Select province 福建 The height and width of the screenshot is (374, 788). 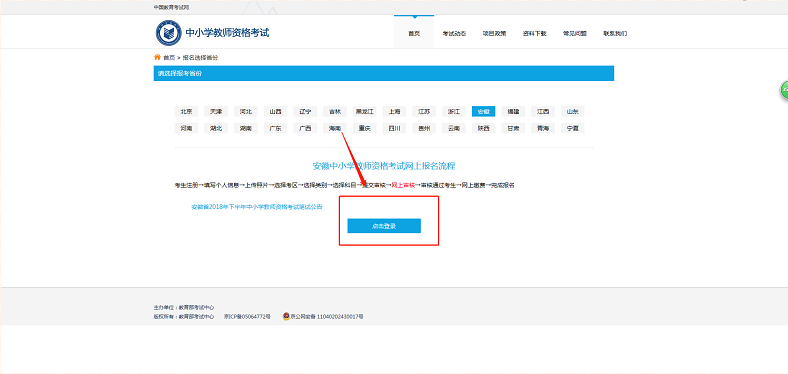(x=513, y=112)
